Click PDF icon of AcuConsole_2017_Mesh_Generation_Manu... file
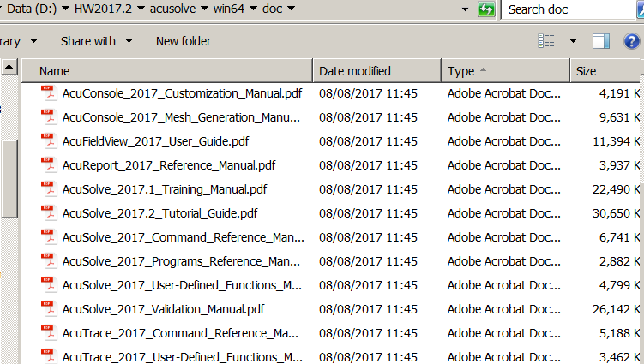Image resolution: width=644 pixels, height=364 pixels. (x=48, y=117)
